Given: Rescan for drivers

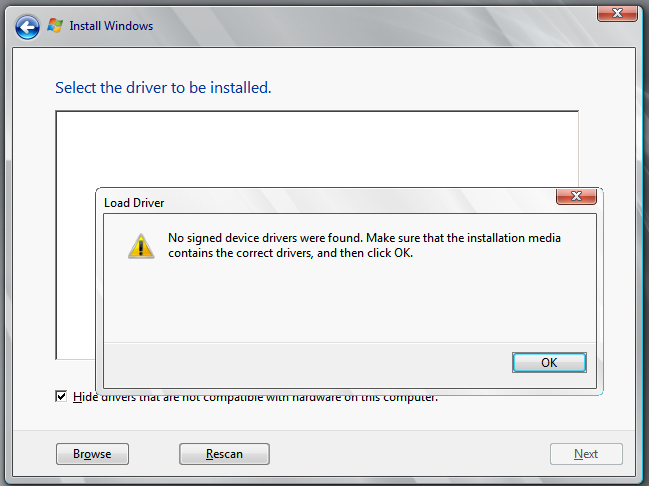Looking at the screenshot, I should pos(224,454).
